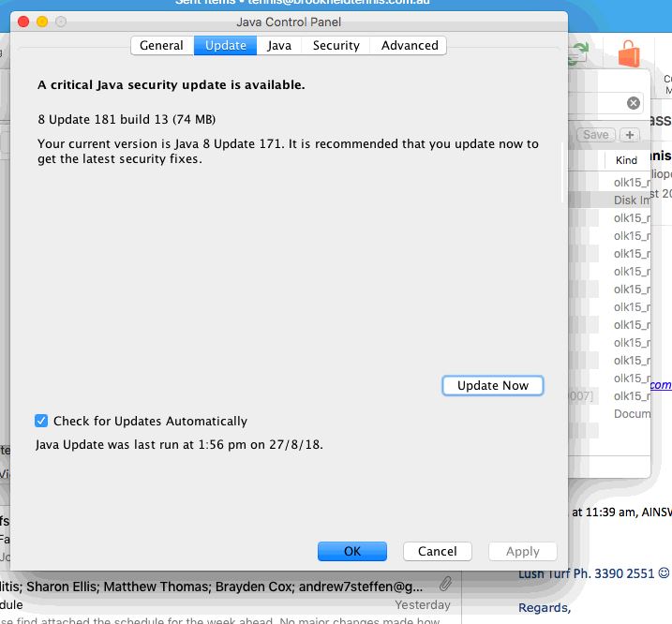Close the Java Control Panel window
The width and height of the screenshot is (672, 624).
[x=23, y=22]
